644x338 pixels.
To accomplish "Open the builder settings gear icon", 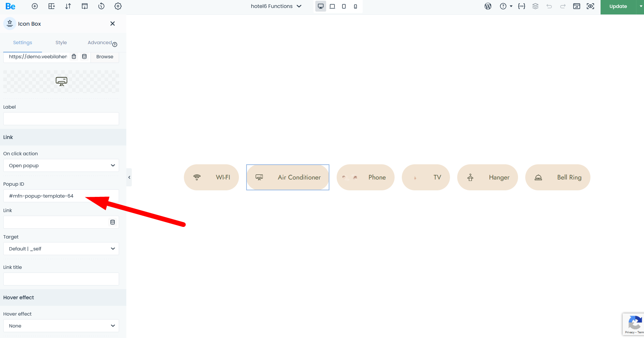I will pyautogui.click(x=118, y=6).
